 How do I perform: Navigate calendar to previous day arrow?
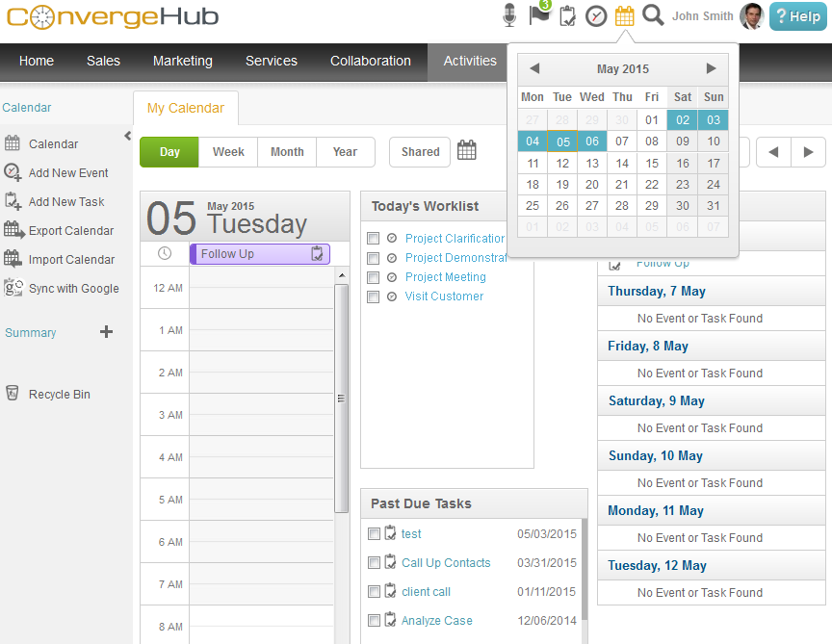click(773, 152)
